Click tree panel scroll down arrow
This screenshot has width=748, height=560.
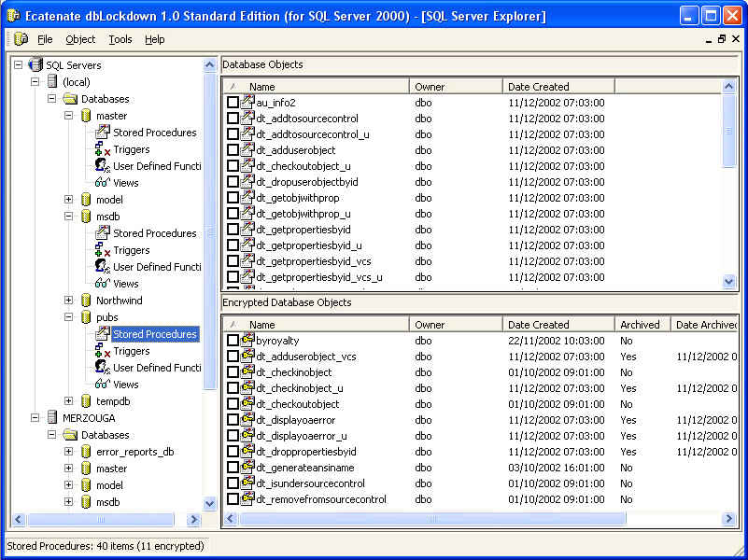(x=209, y=503)
